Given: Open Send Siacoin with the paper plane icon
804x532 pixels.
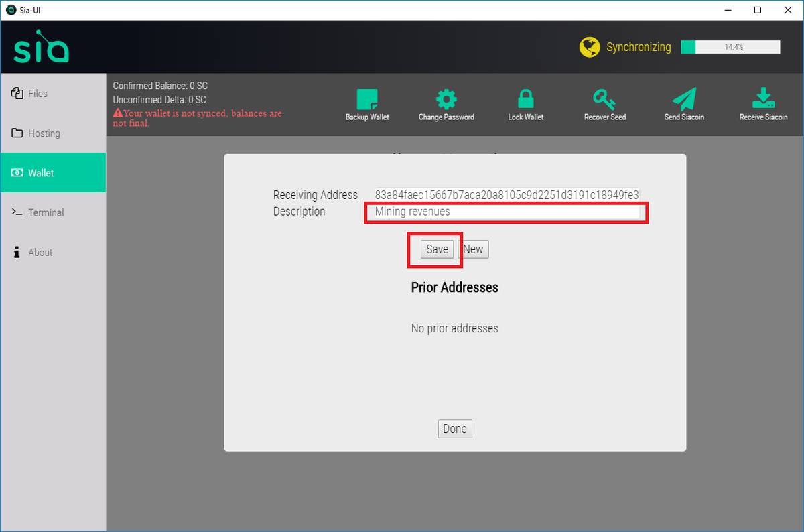Looking at the screenshot, I should 684,98.
